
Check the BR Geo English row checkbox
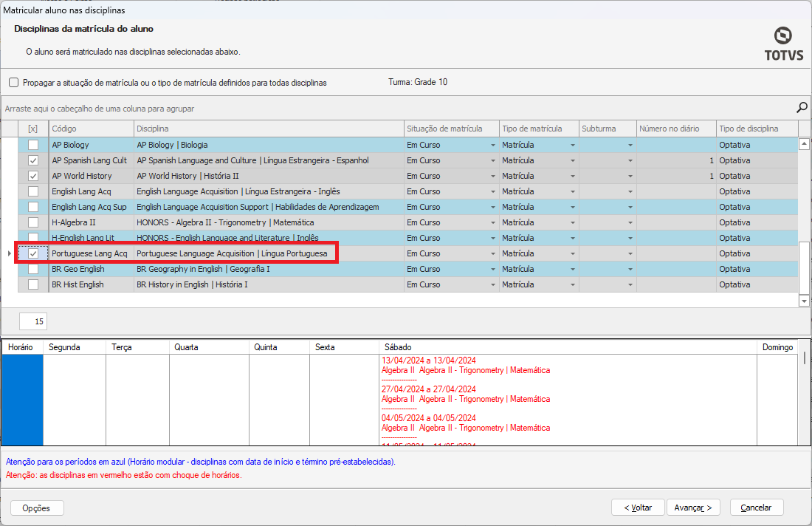(x=33, y=269)
